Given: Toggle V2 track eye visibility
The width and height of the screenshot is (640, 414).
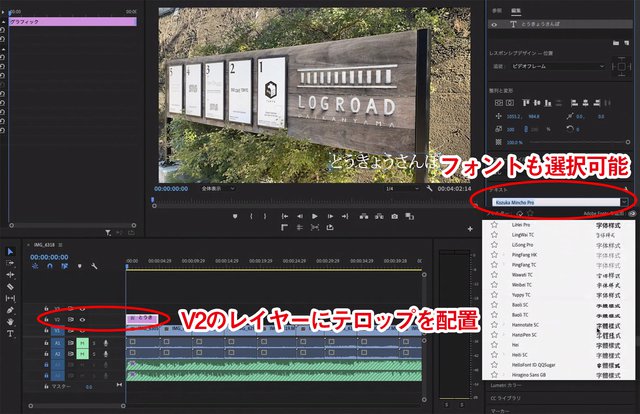Looking at the screenshot, I should tap(82, 319).
